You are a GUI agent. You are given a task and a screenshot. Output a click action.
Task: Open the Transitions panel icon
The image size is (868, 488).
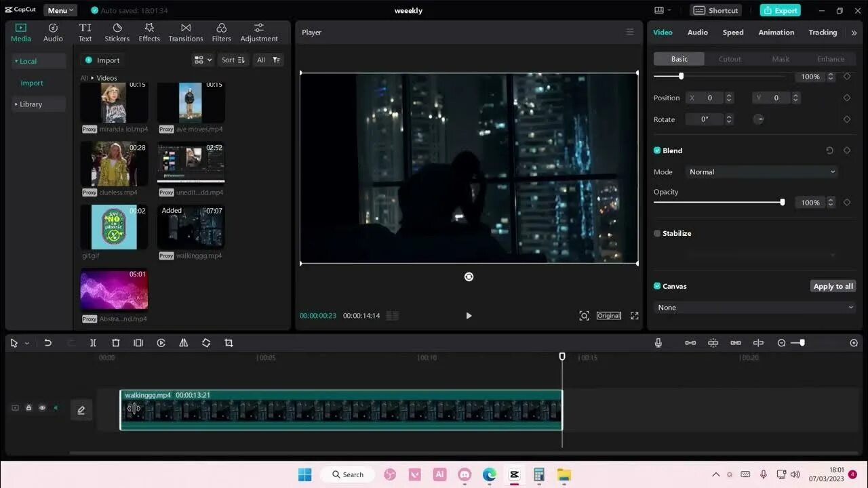tap(185, 31)
